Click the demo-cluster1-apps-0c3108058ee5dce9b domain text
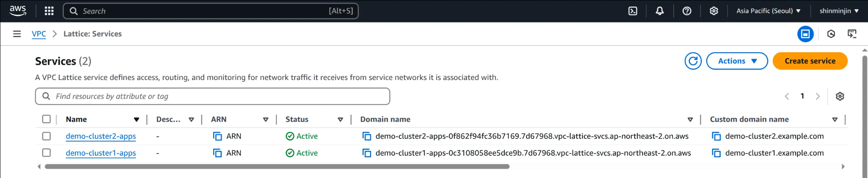This screenshot has width=868, height=178. pyautogui.click(x=533, y=153)
